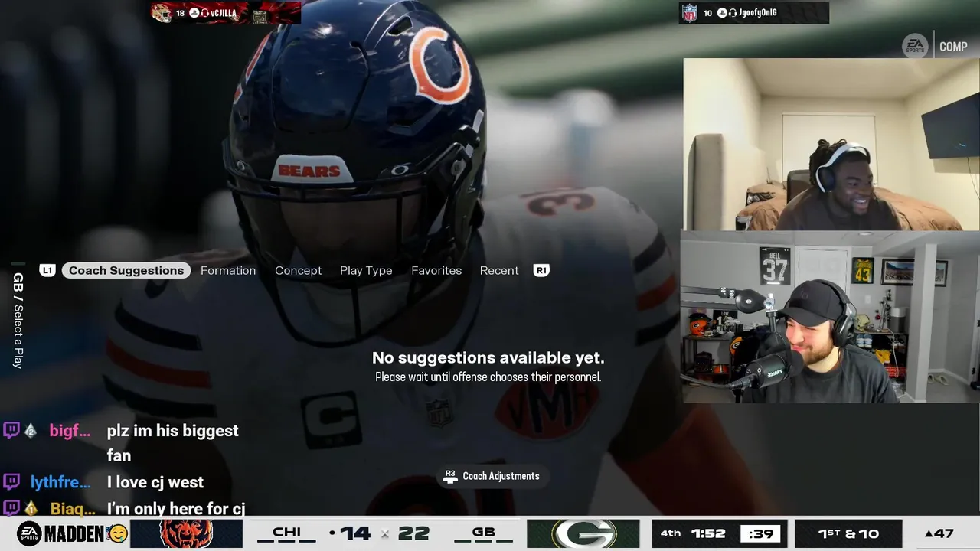Click the R3 stick icon
Viewport: 980px width, 551px height.
pyautogui.click(x=450, y=476)
